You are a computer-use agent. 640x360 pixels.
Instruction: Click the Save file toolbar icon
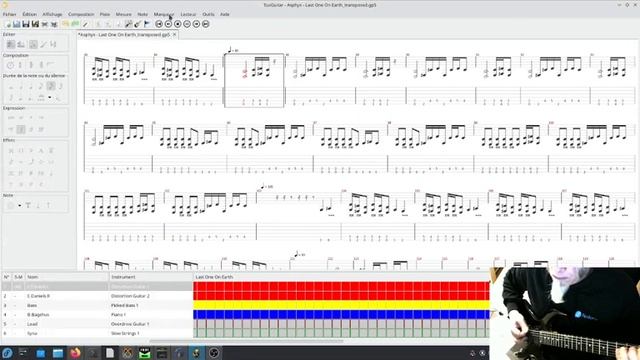[26, 24]
